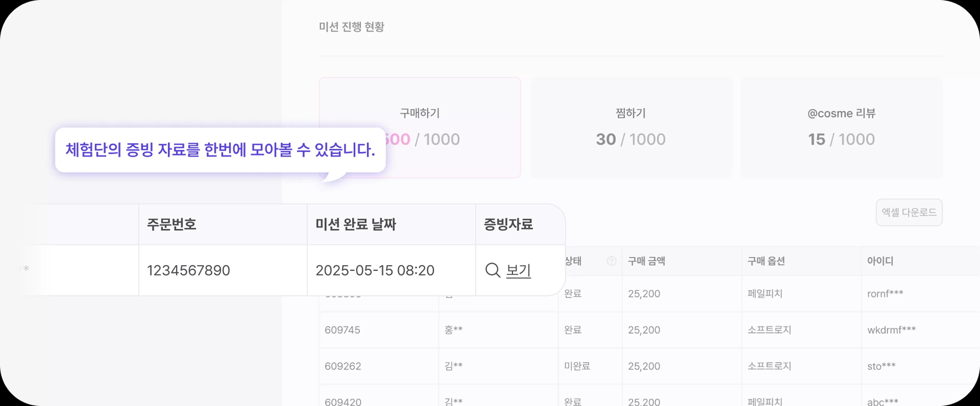Click the 증빙자료 column header
The width and height of the screenshot is (980, 406).
click(508, 224)
